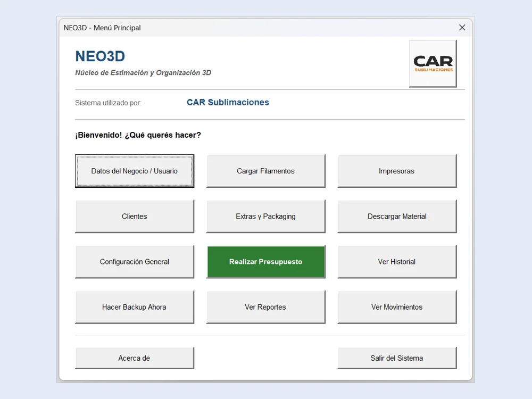Click Salir del Sistema
Screen dimensions: 532x399
397,358
